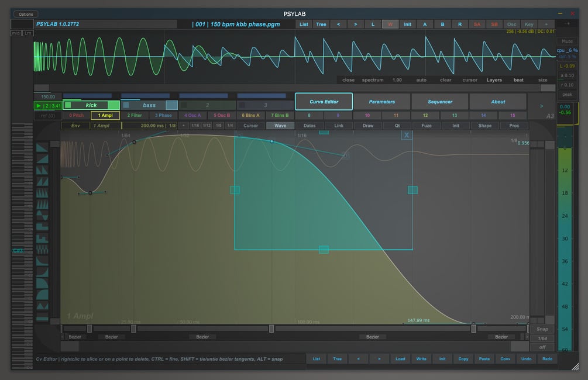Toggle the W button in the preset bar
Screen dimensions: 588x380
390,25
